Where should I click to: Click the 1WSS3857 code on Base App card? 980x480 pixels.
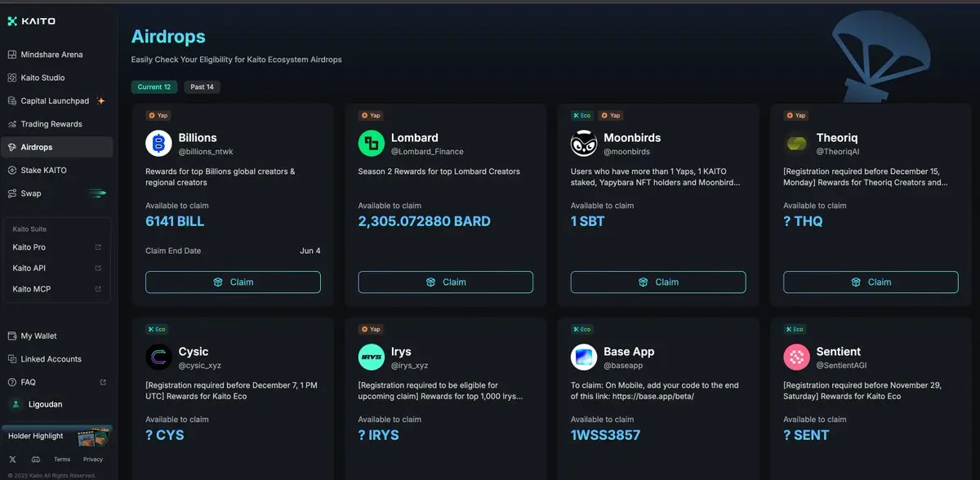pyautogui.click(x=605, y=435)
